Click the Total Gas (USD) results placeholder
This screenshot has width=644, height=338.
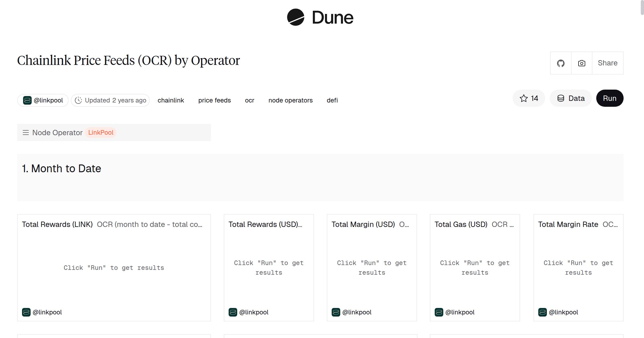tap(474, 267)
